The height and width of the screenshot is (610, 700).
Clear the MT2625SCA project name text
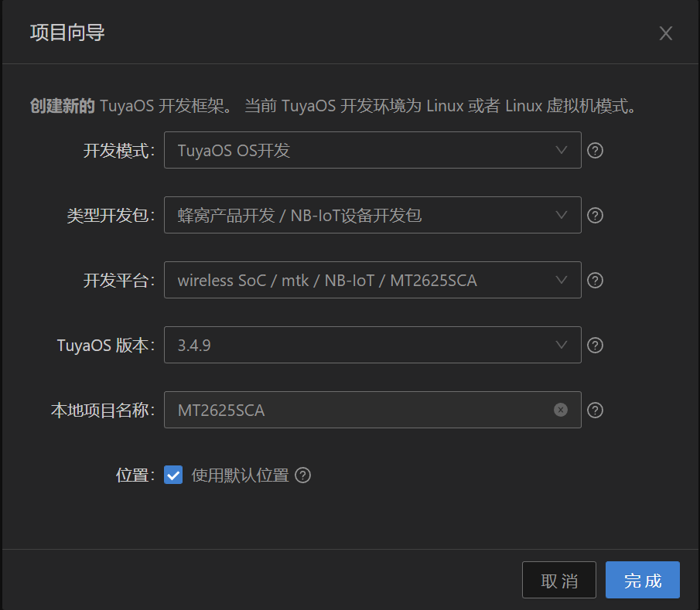pos(560,410)
